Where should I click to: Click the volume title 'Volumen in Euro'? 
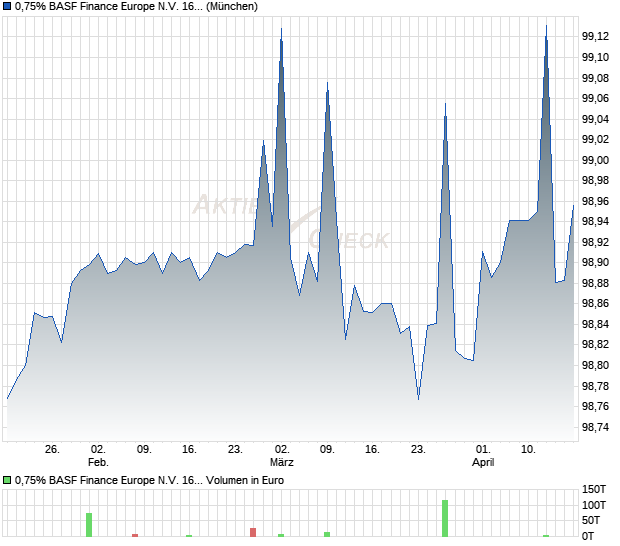245,480
